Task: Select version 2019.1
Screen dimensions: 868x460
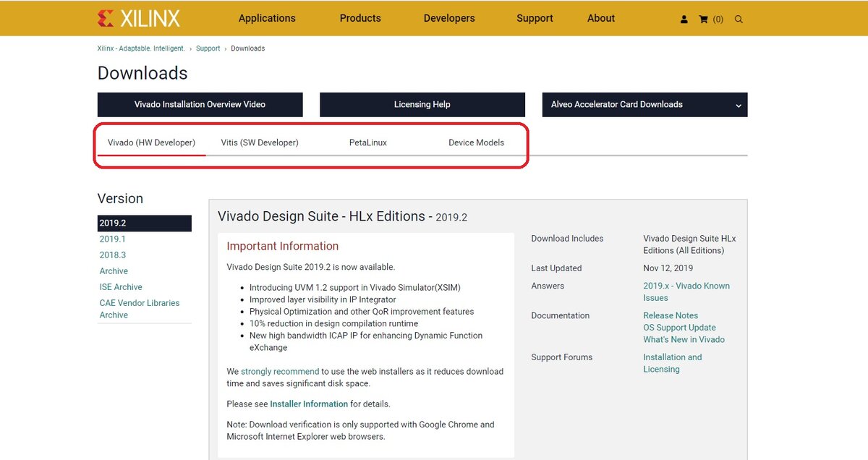Action: pyautogui.click(x=113, y=239)
